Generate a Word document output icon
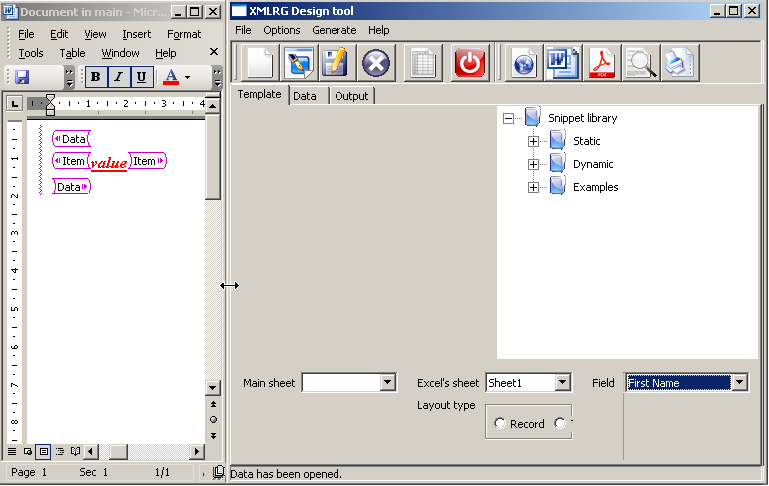769x486 pixels. point(563,63)
